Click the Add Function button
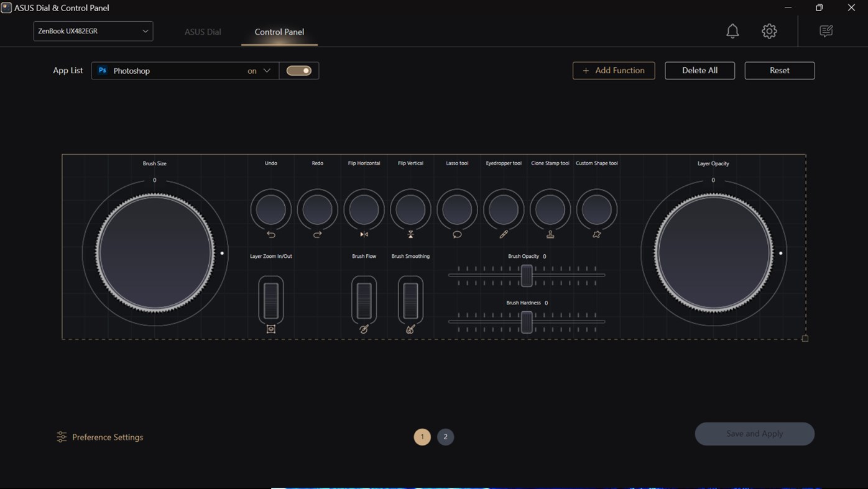868x489 pixels. click(613, 70)
